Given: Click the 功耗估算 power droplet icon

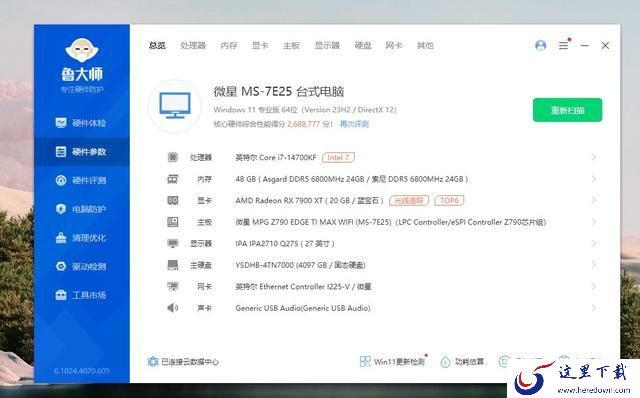Looking at the screenshot, I should coord(445,362).
